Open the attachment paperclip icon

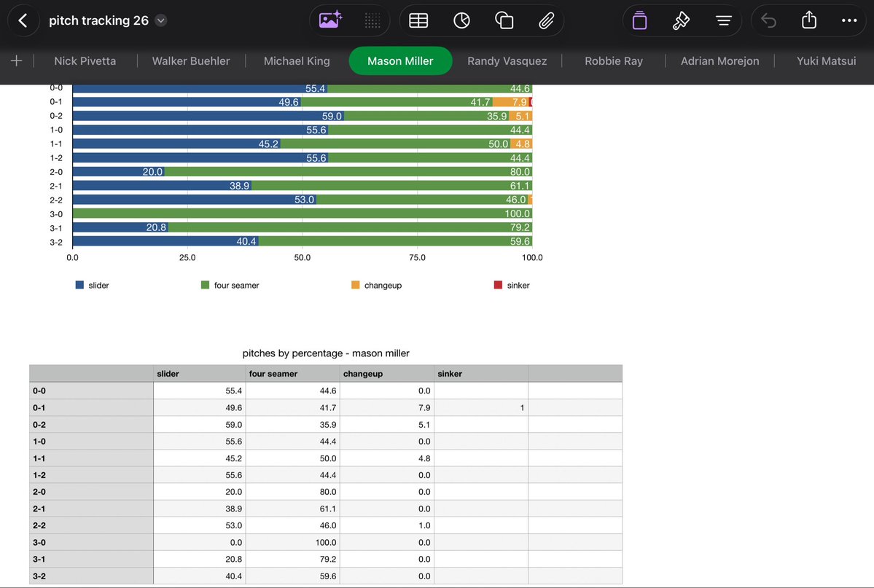pos(546,20)
